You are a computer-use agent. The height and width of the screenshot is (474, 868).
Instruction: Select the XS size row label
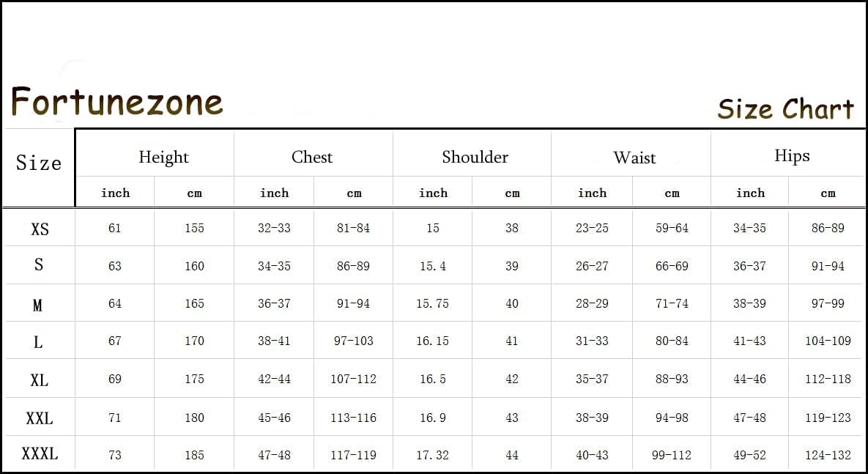[x=40, y=229]
